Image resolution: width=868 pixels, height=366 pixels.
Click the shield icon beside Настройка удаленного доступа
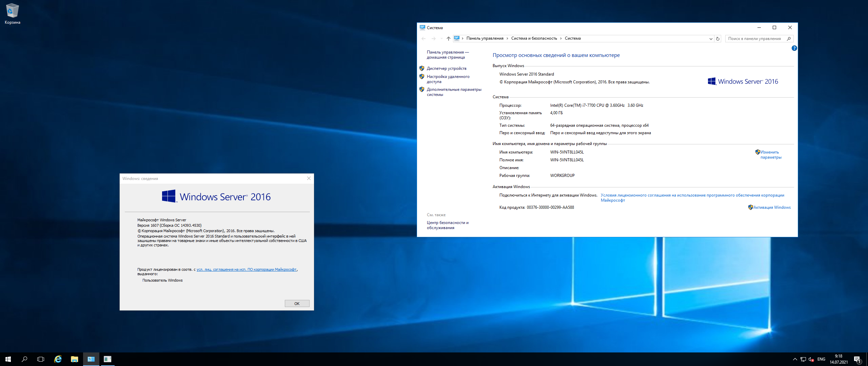coord(422,77)
